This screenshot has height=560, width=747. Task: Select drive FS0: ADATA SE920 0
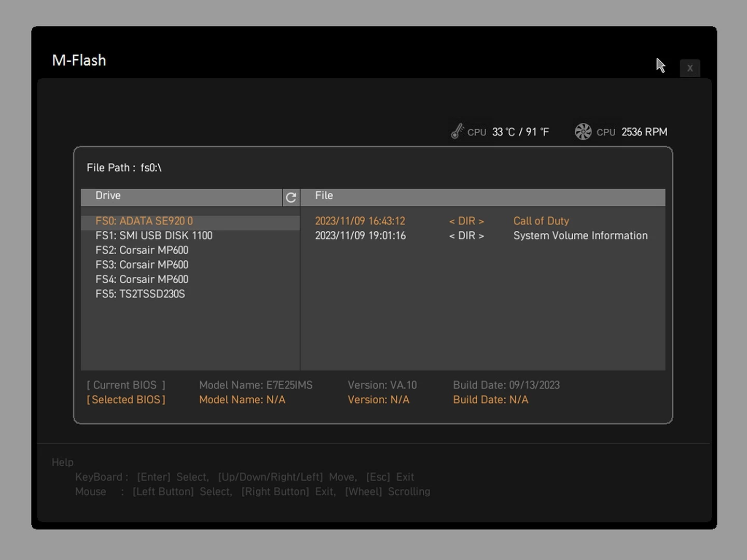pos(144,221)
